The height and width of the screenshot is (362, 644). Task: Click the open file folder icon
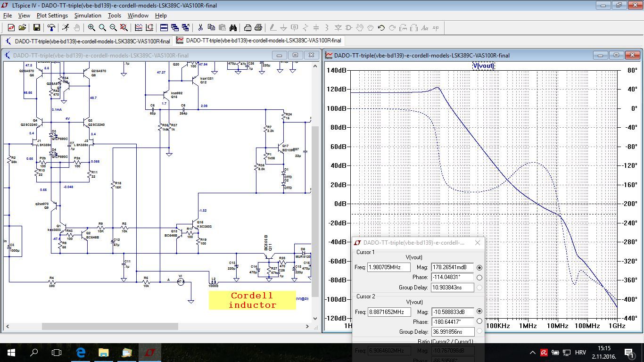(x=22, y=28)
